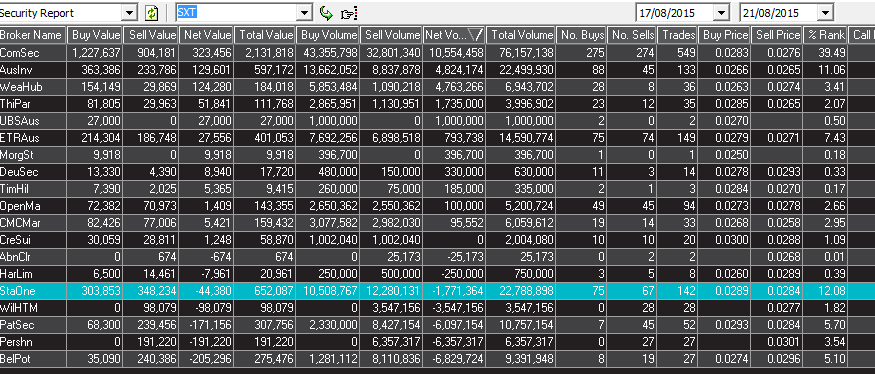Open the 21/08/2015 end date dropdown
875x374 pixels.
point(826,13)
